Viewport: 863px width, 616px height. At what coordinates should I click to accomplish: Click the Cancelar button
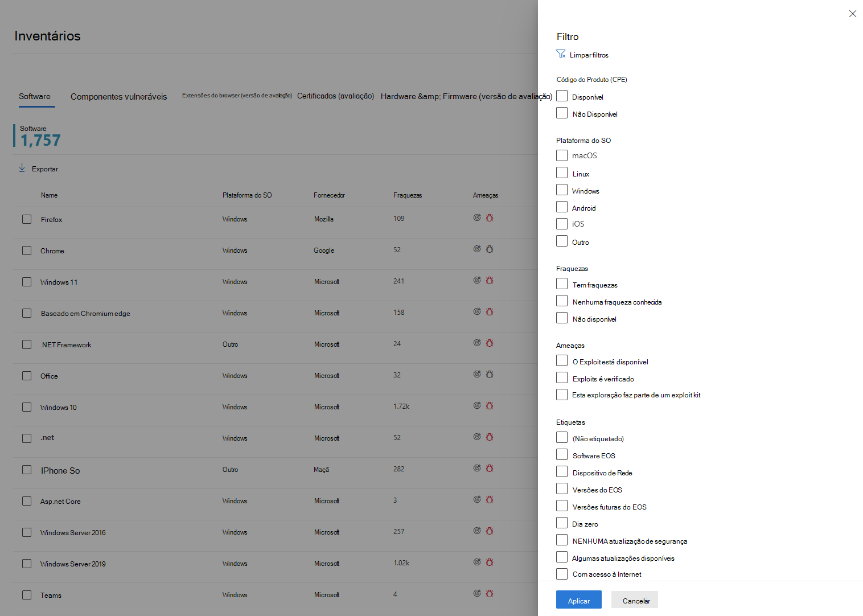point(635,599)
